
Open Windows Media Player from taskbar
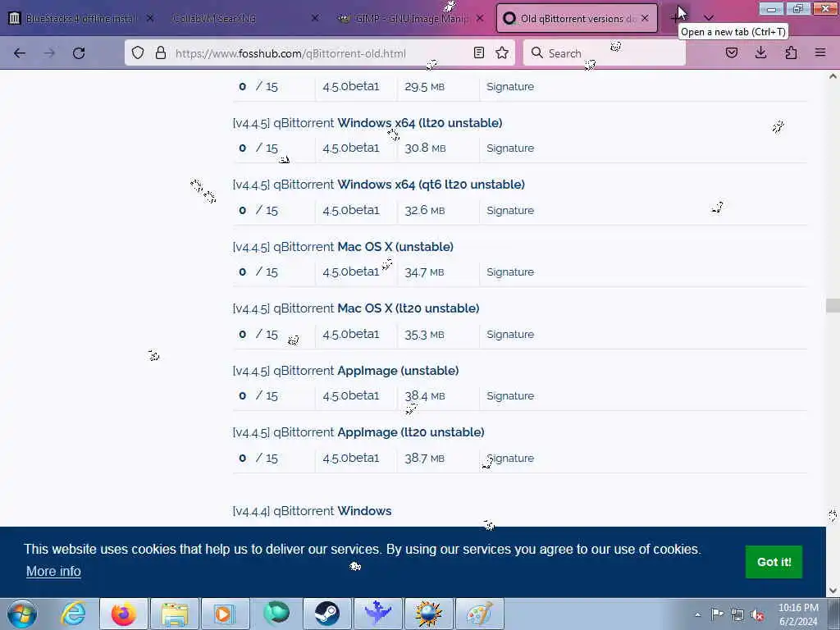click(225, 614)
